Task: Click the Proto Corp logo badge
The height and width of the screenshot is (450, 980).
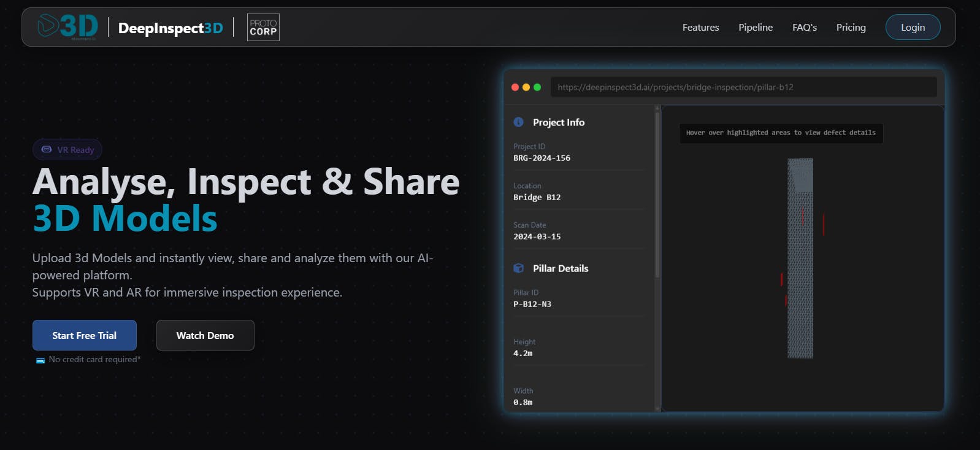Action: (x=263, y=28)
